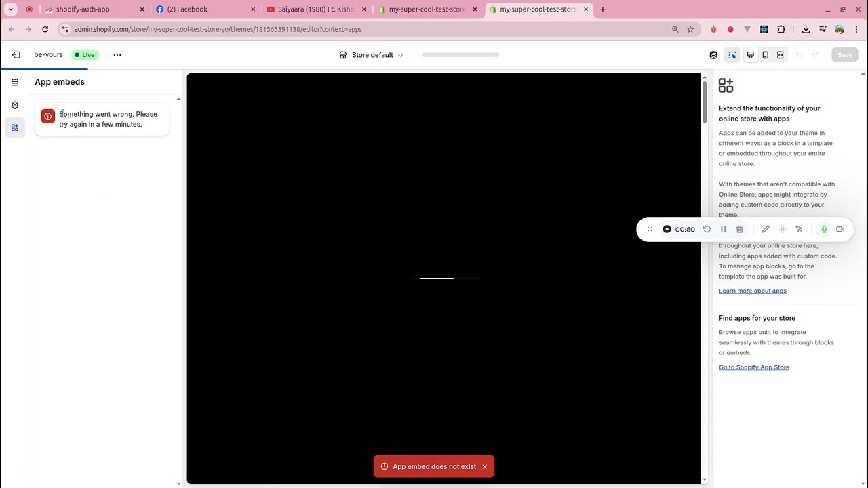Screen dimensions: 868x488
Task: Click the red error alert icon
Action: click(47, 117)
